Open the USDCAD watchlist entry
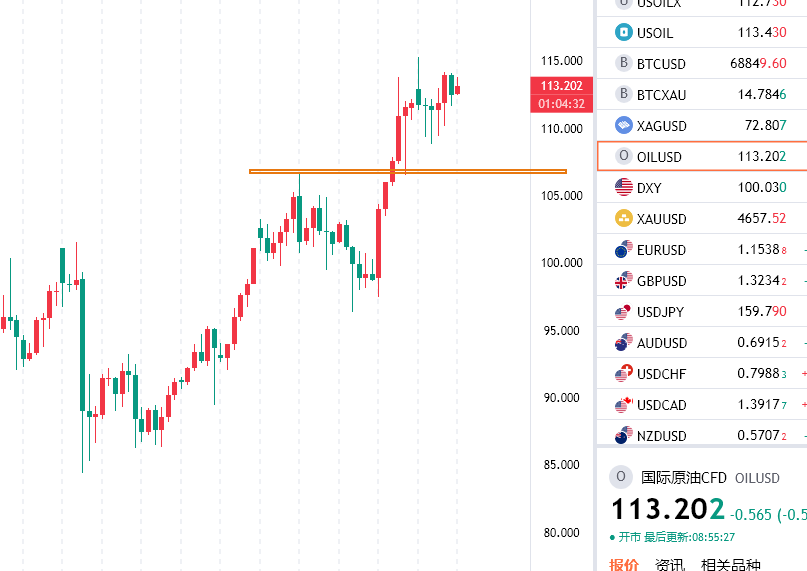 [x=700, y=404]
